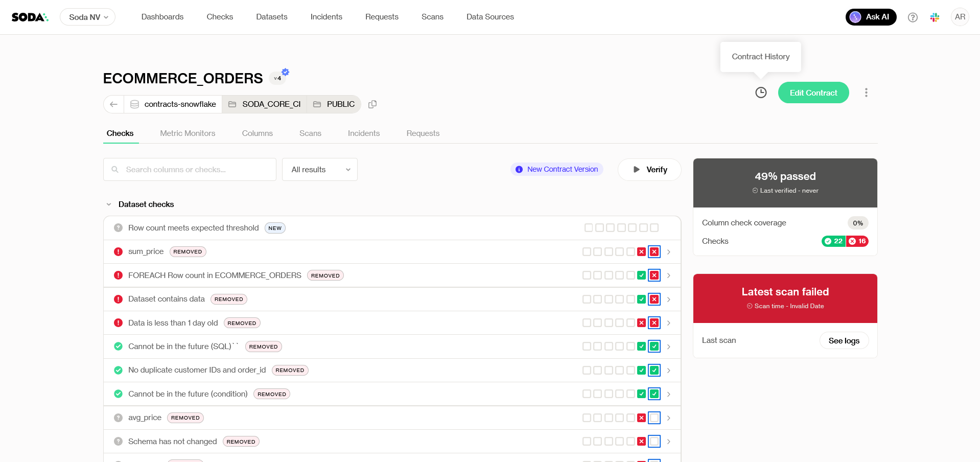980x462 pixels.
Task: Open the Slack integration icon
Action: tap(935, 17)
